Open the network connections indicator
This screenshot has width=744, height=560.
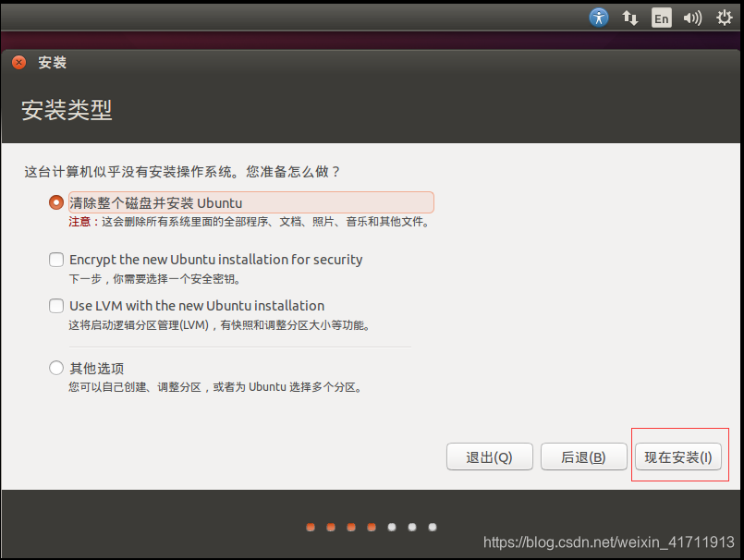630,18
